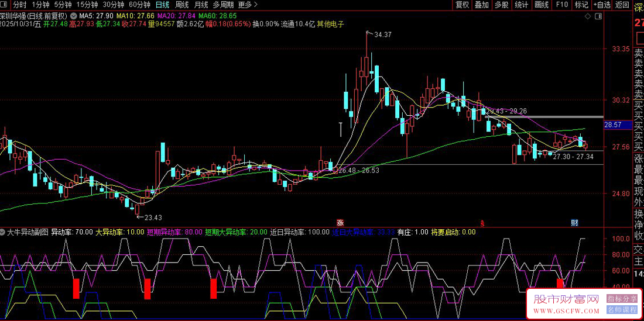Click the 幅0.18(0.65%) change value
Screen dimensions: 644x321
228,24
